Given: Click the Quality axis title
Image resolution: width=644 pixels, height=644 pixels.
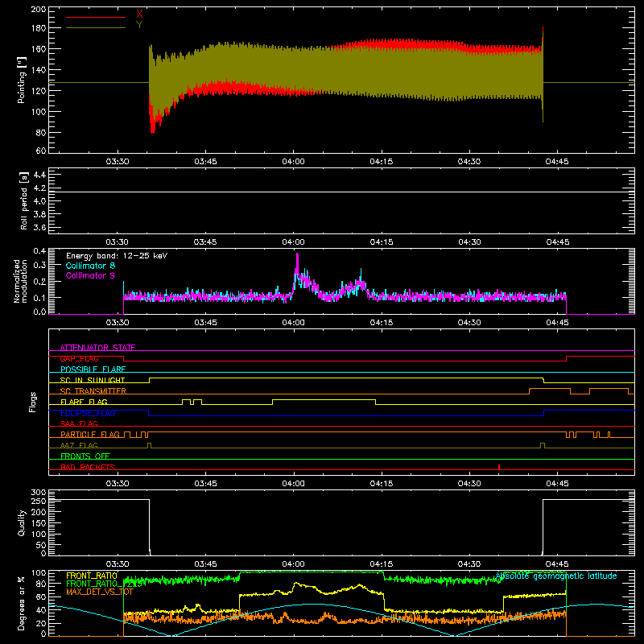Looking at the screenshot, I should pos(22,522).
